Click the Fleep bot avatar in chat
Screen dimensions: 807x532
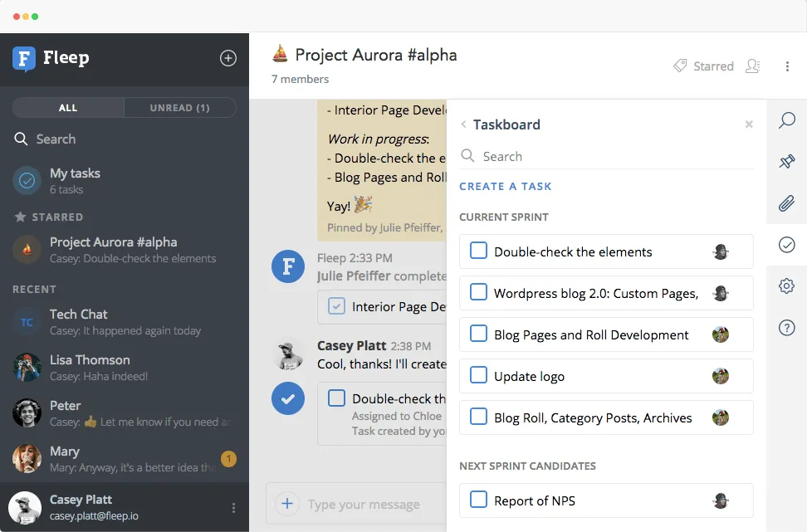tap(288, 266)
